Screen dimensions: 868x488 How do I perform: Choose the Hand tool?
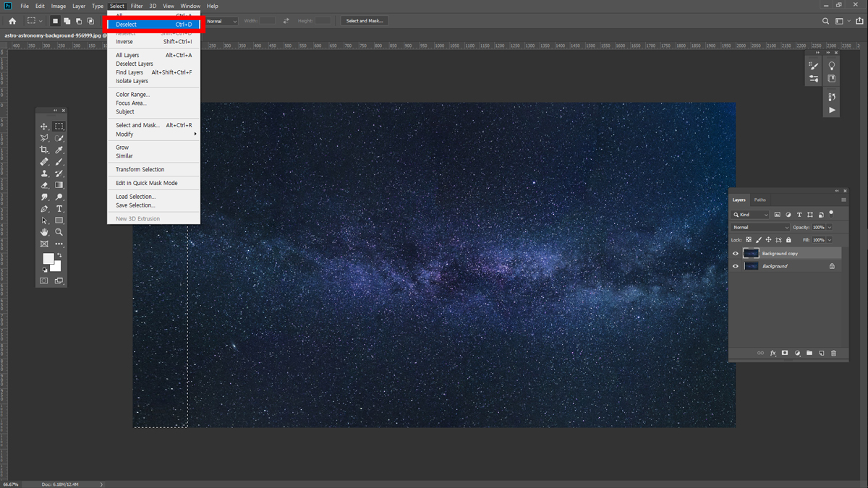pos(44,232)
